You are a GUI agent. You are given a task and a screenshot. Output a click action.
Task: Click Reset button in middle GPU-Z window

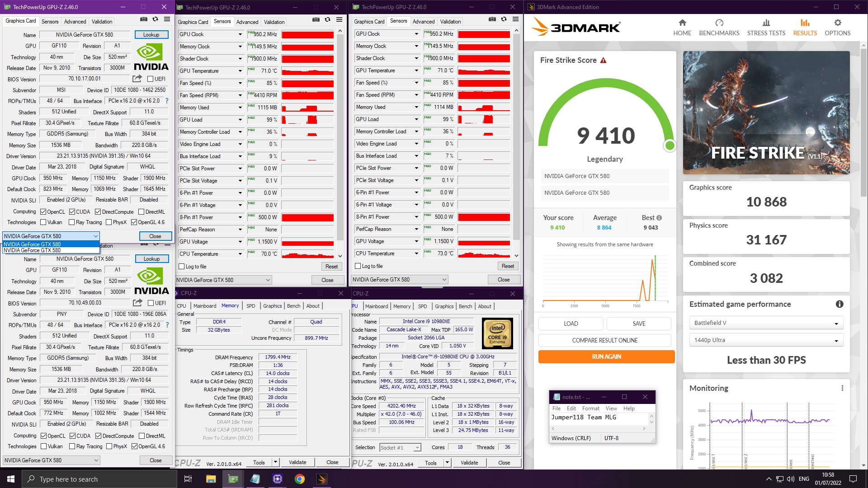pos(331,267)
